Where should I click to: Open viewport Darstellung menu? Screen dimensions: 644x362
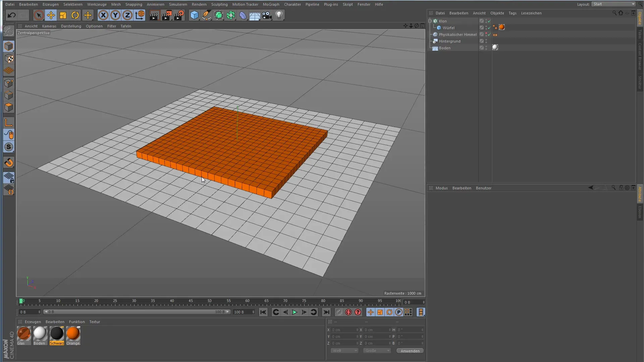[x=71, y=26]
